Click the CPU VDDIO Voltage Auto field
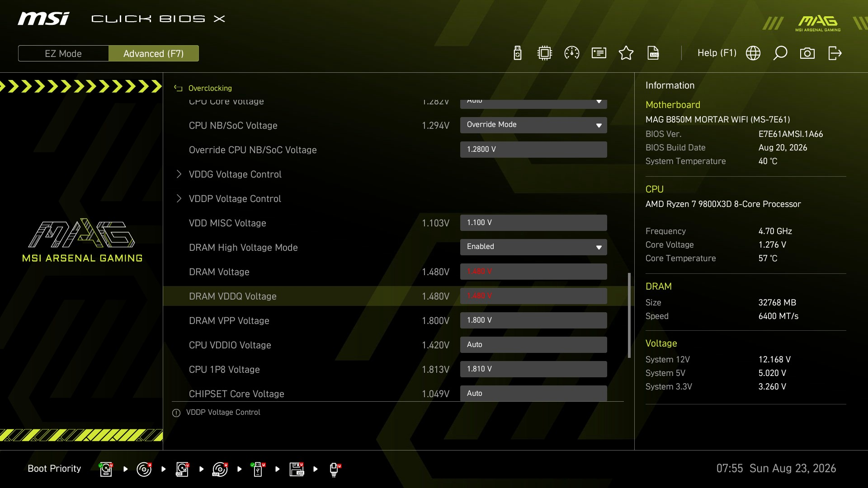Screen dimensions: 868x488 point(533,345)
